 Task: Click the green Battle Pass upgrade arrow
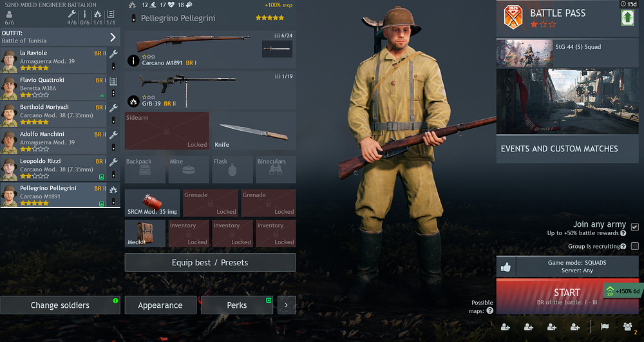click(627, 17)
